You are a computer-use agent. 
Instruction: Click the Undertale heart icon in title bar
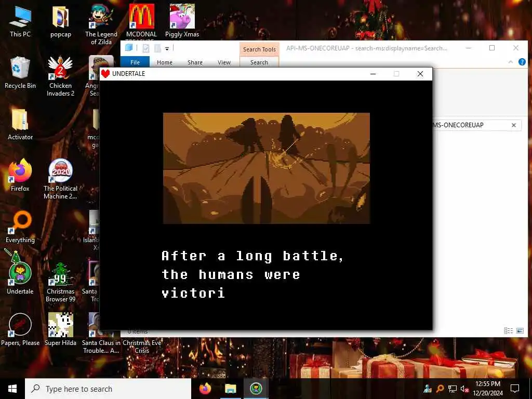click(x=105, y=74)
